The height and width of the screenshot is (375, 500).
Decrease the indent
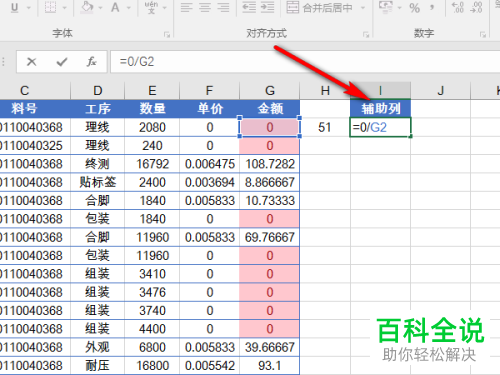pyautogui.click(x=249, y=7)
